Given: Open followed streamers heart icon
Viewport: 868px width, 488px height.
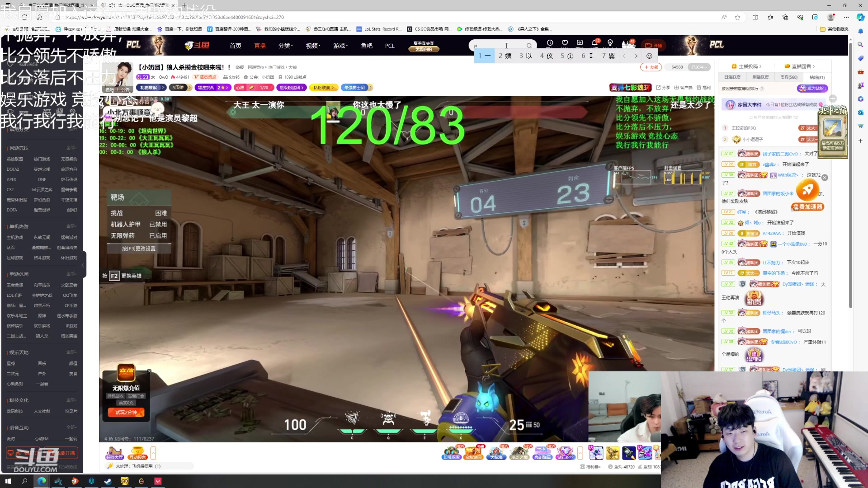Looking at the screenshot, I should click(565, 43).
